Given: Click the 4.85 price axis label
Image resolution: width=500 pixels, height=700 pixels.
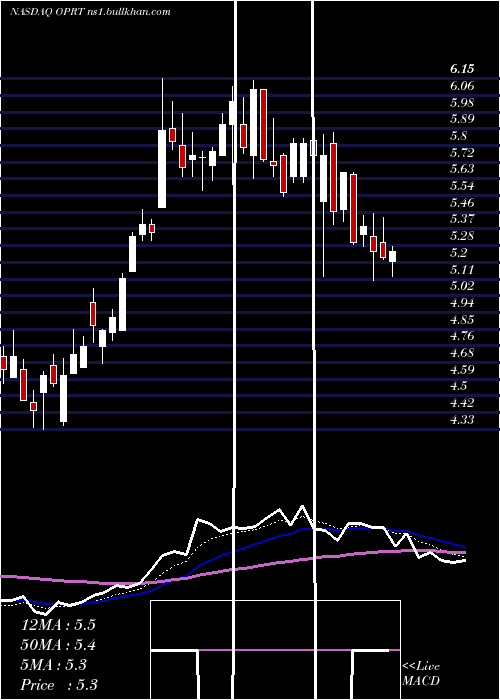Looking at the screenshot, I should pos(462,319).
